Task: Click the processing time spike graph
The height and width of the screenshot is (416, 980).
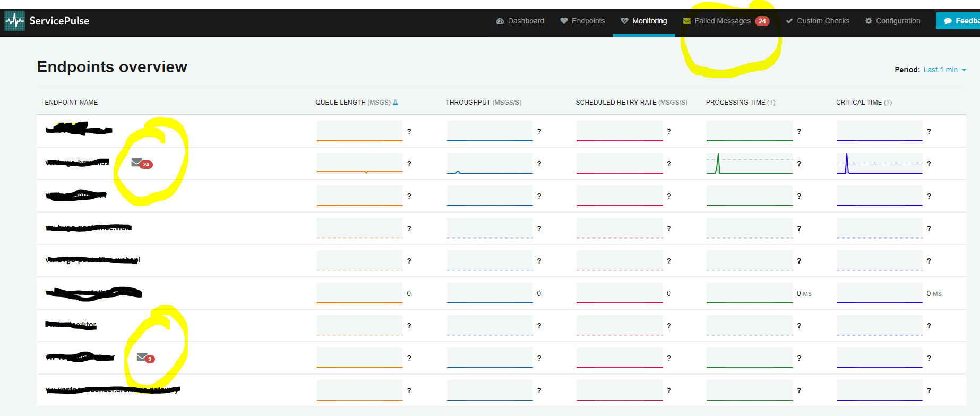Action: click(750, 163)
